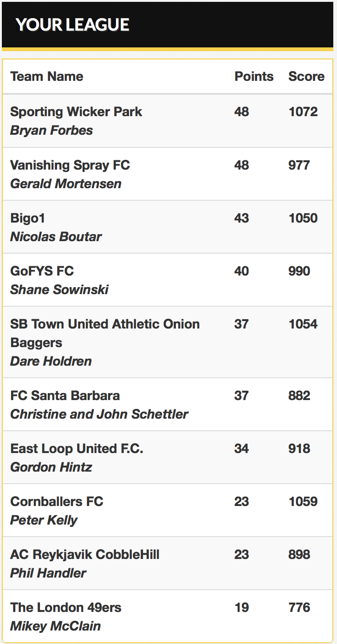The image size is (337, 644).
Task: Click GoFYS FC team name
Action: coord(42,271)
